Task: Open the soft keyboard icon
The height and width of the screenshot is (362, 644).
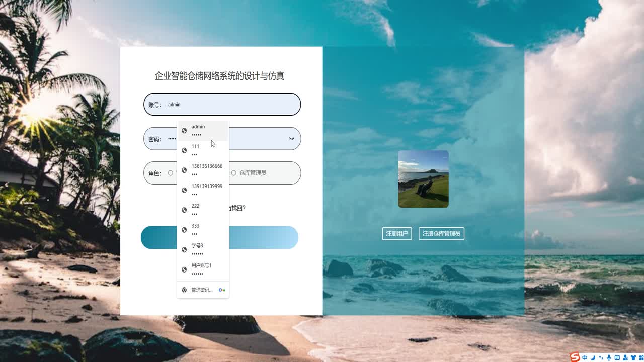Action: pyautogui.click(x=617, y=358)
